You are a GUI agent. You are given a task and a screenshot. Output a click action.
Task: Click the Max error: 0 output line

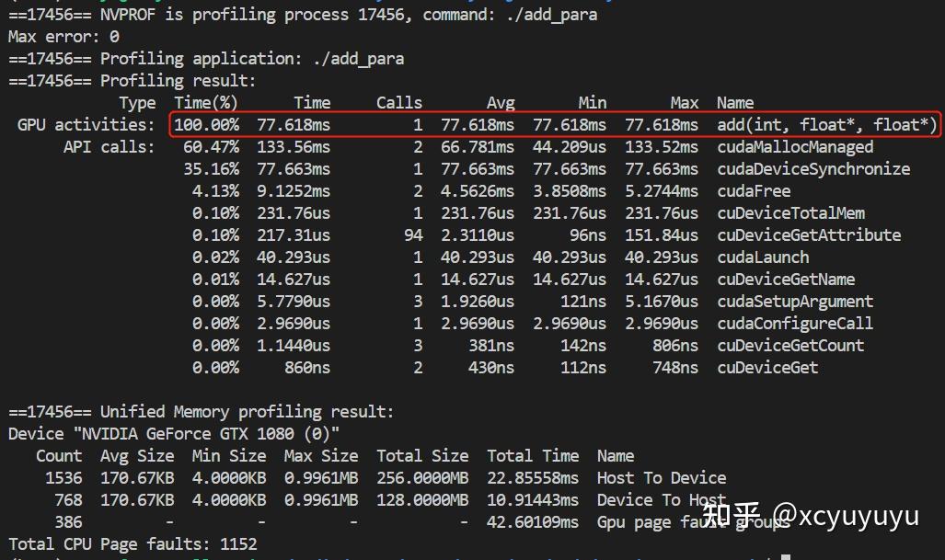pyautogui.click(x=63, y=37)
